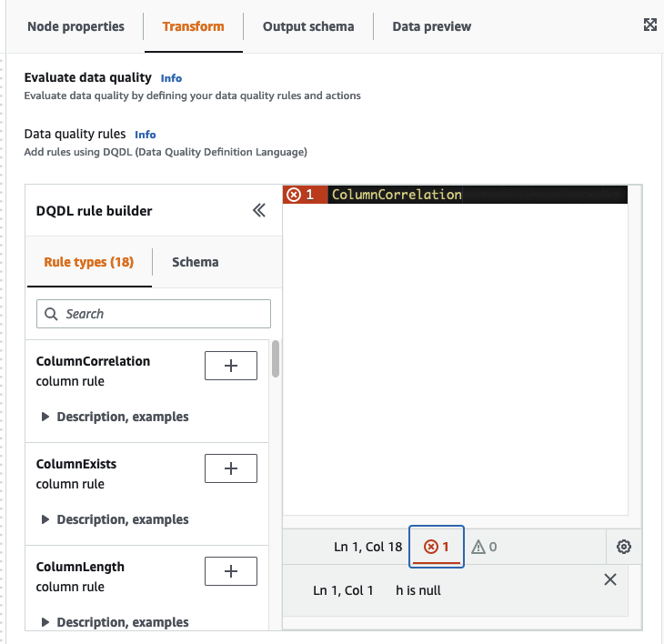The width and height of the screenshot is (664, 644).
Task: Toggle the warnings count indicator
Action: [x=483, y=547]
